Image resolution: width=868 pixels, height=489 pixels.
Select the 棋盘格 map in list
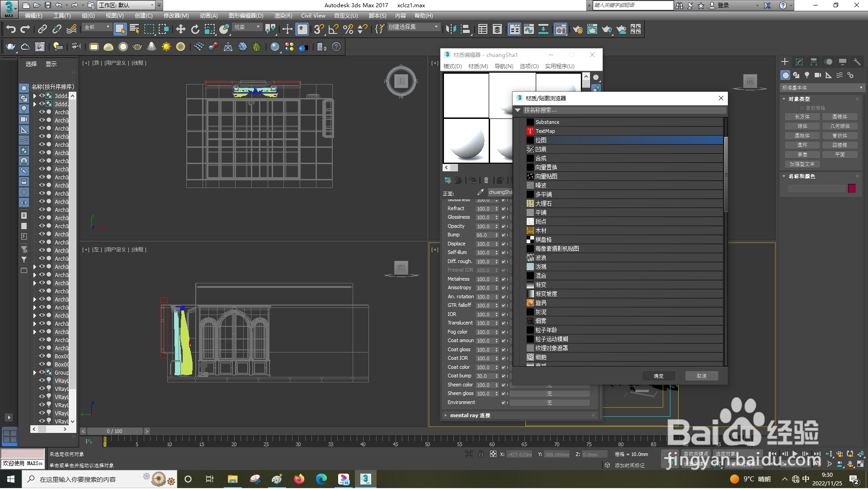click(x=543, y=240)
